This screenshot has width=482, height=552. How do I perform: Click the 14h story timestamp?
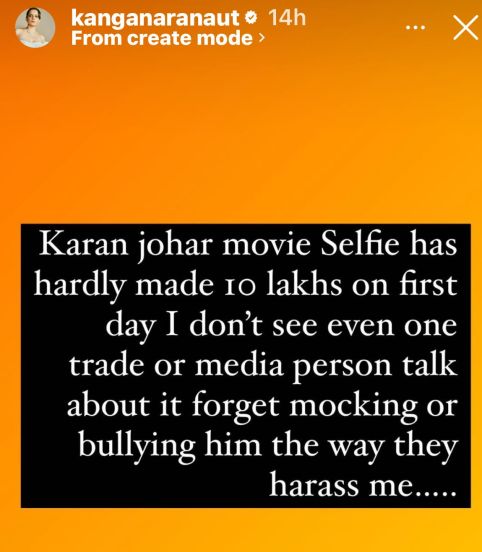(287, 17)
